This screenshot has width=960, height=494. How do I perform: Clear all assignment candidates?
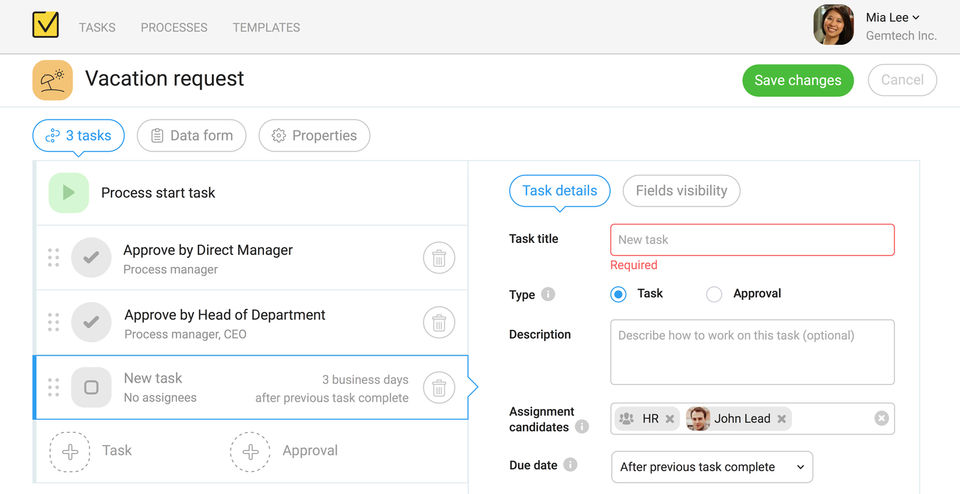pos(881,418)
